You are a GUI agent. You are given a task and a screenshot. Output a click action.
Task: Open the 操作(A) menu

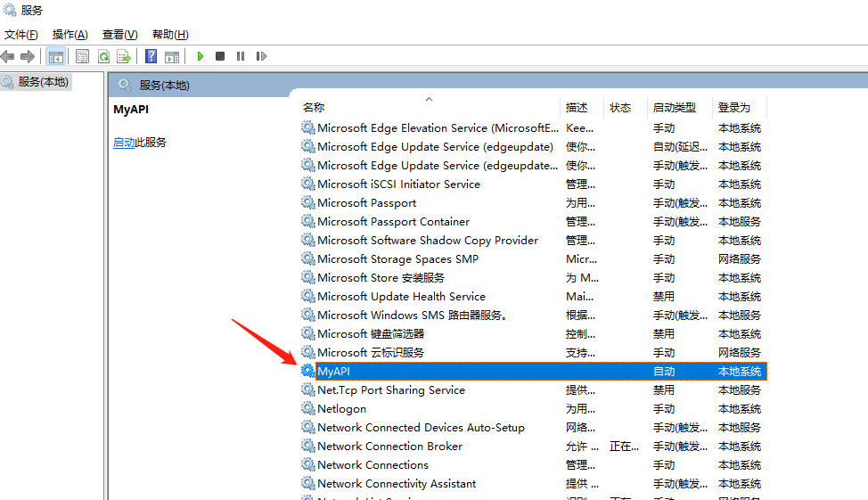click(x=70, y=35)
